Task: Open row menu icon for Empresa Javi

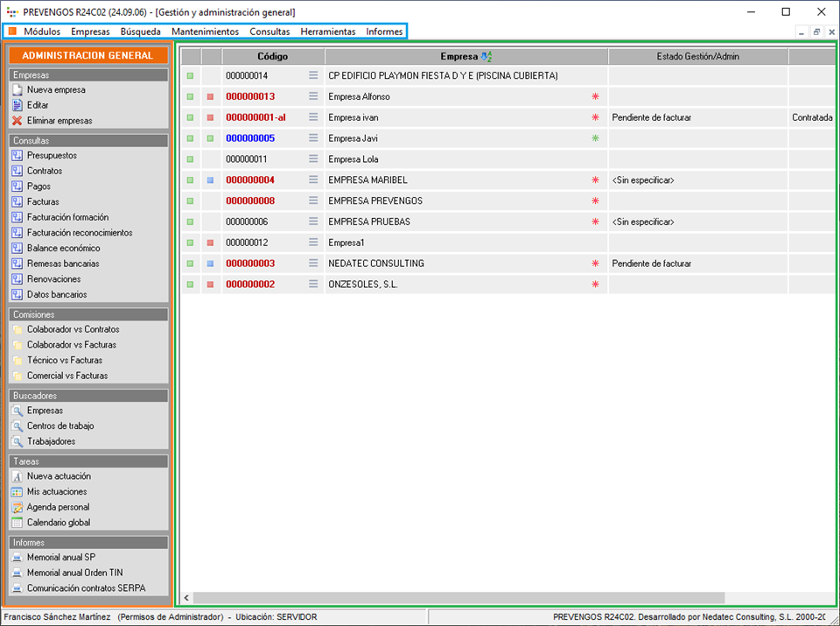Action: click(313, 138)
